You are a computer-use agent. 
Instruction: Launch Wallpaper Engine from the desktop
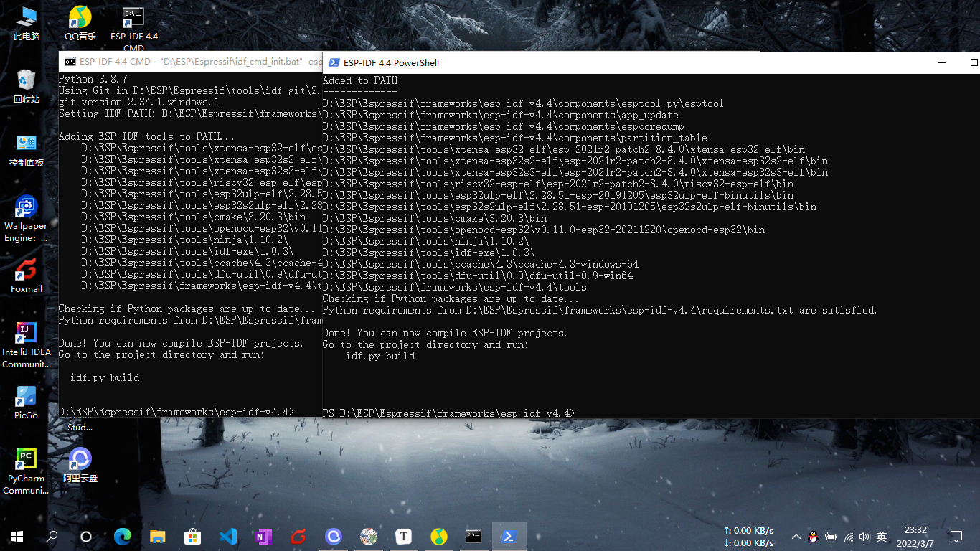(27, 219)
